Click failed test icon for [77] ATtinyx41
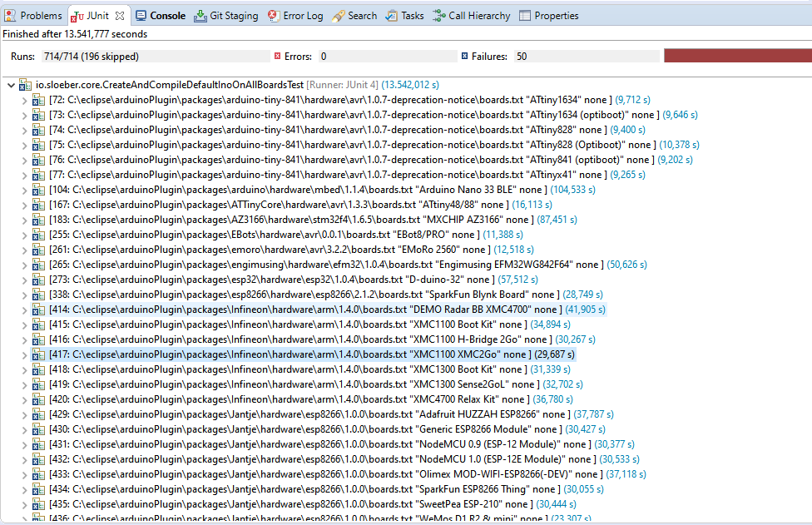Image resolution: width=812 pixels, height=525 pixels. tap(39, 175)
